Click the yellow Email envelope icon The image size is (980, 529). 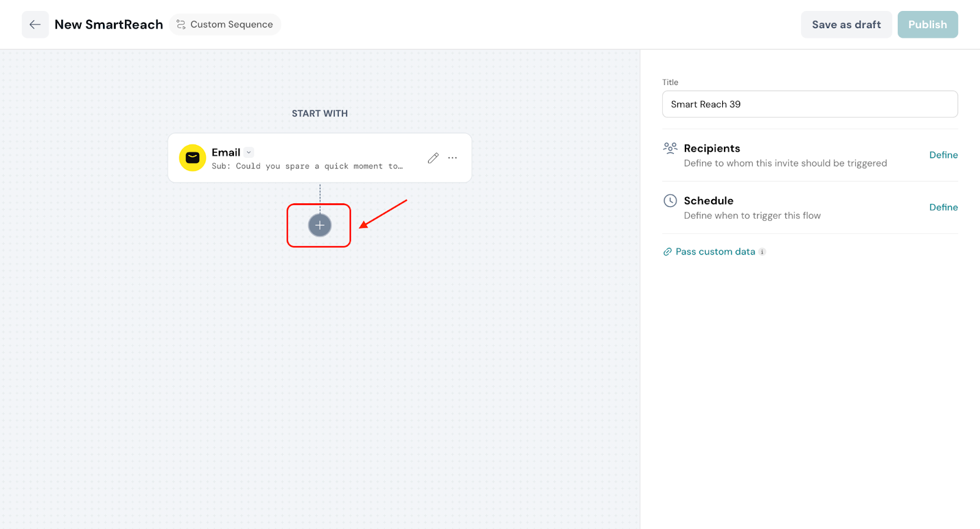pos(192,158)
